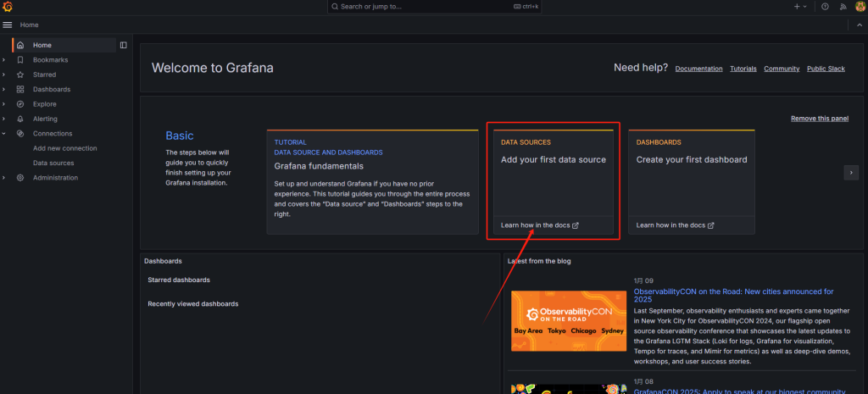Open the plus New menu
868x394 pixels.
800,7
